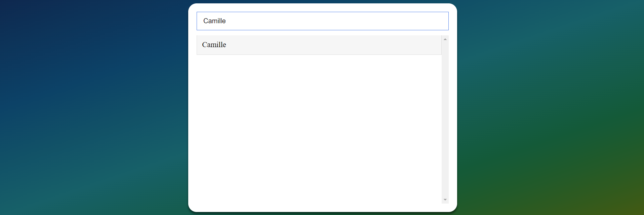Click the middle of the results scrollbar
The height and width of the screenshot is (215, 644).
[x=445, y=119]
